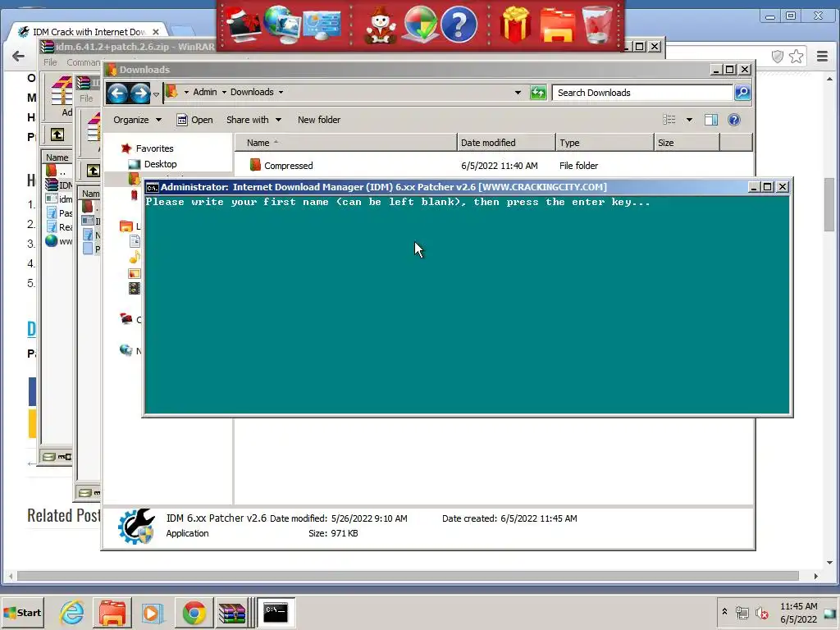Open the File menu in WinRAR window
This screenshot has height=630, width=840.
click(50, 62)
